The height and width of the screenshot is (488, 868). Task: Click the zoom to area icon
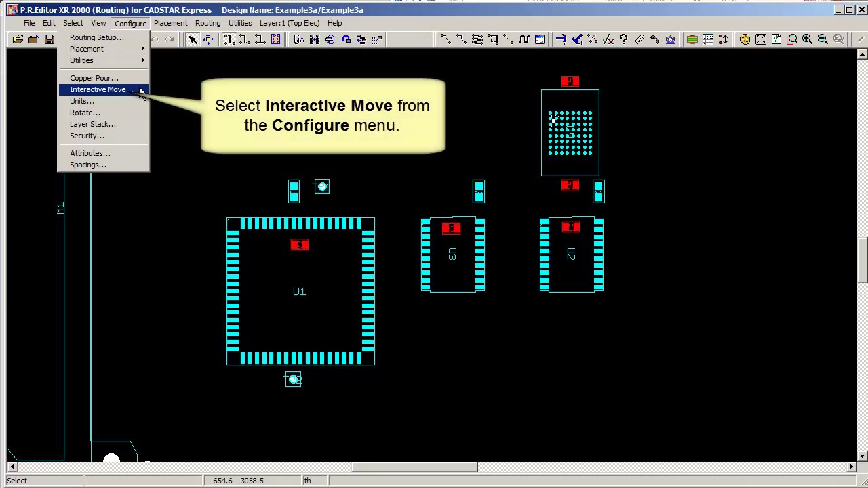(791, 39)
